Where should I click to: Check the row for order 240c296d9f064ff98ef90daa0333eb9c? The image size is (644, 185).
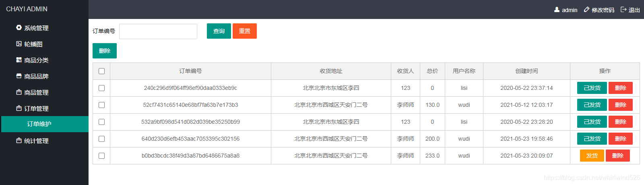pos(101,88)
